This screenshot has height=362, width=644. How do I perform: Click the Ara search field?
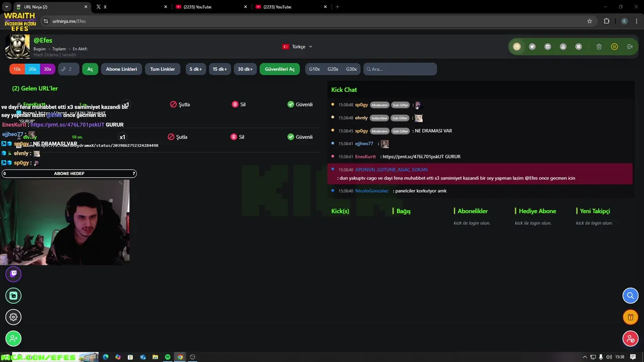[x=400, y=69]
